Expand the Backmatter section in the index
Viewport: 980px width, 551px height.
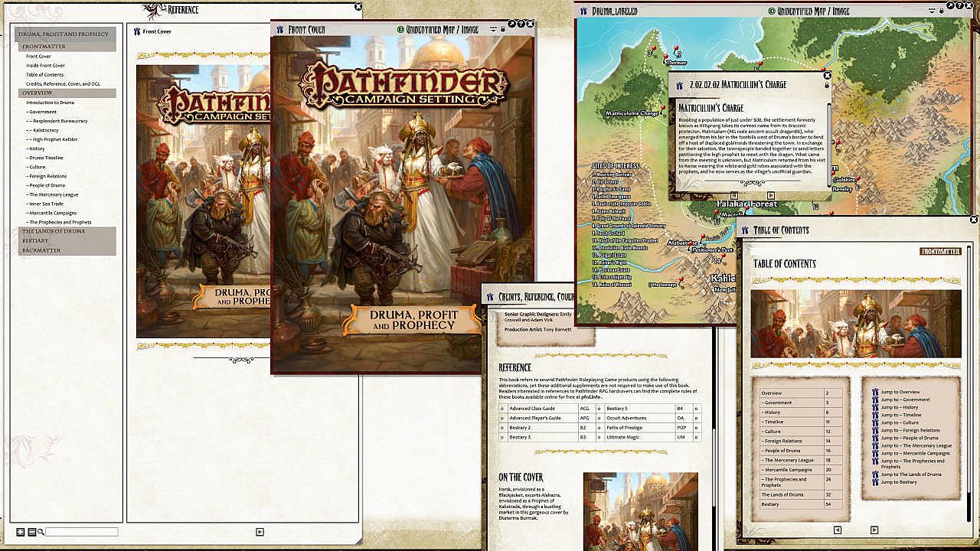(x=66, y=250)
